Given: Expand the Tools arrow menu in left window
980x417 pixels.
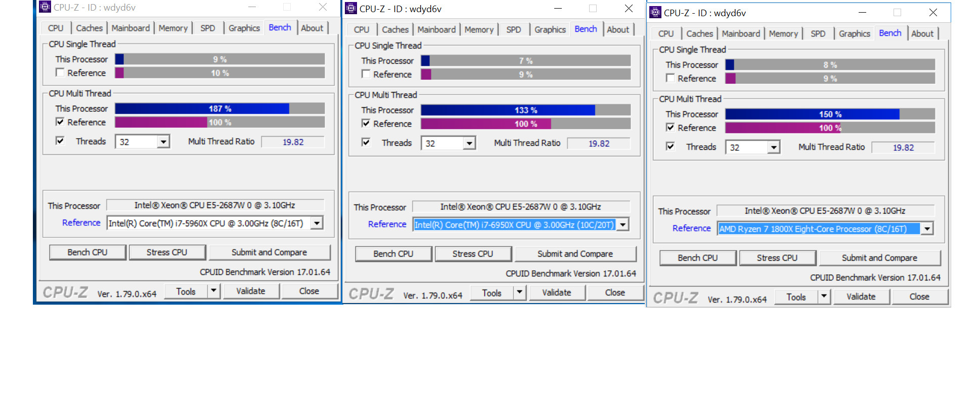Looking at the screenshot, I should pos(213,291).
